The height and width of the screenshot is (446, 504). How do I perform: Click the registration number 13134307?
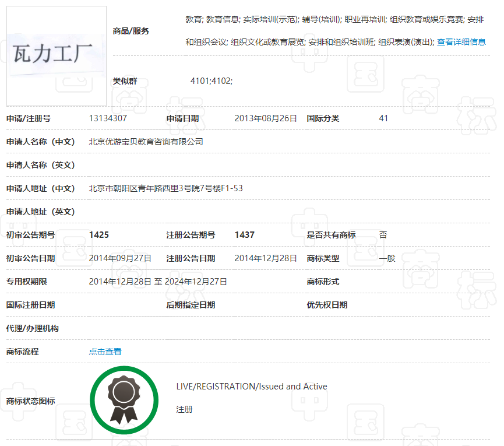click(x=108, y=118)
